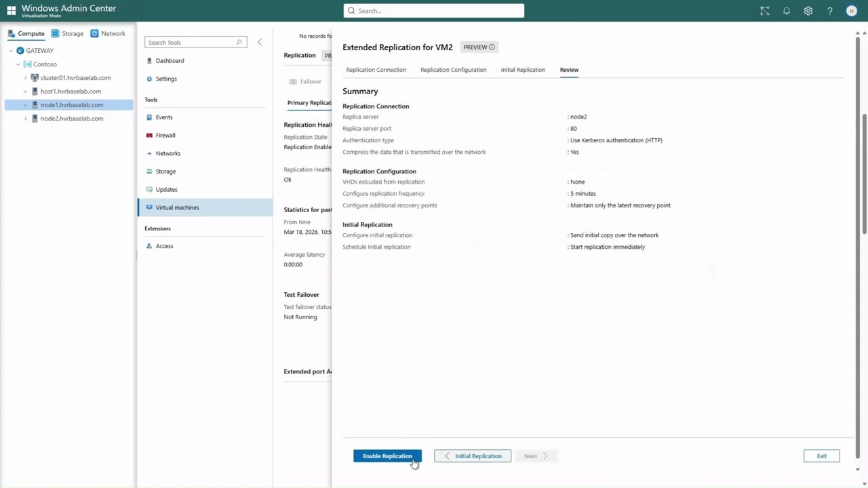868x488 pixels.
Task: Expand the host1.hvrbaselab.com node
Action: (x=26, y=91)
